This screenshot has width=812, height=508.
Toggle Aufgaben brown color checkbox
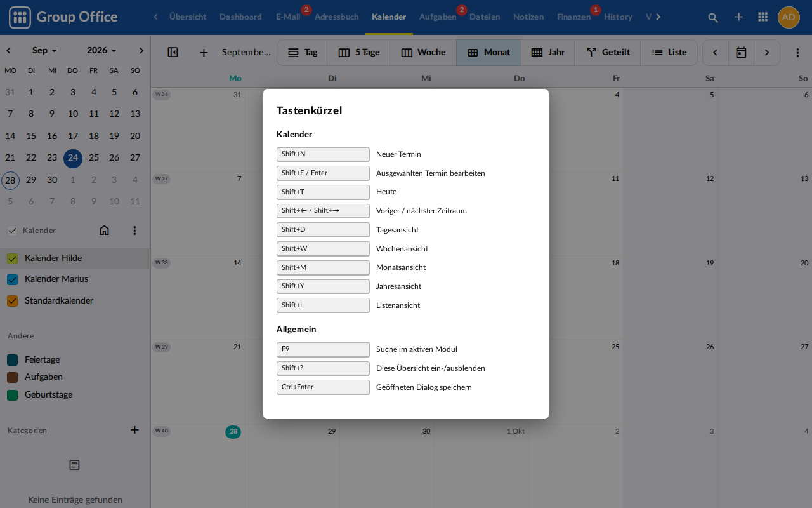[12, 377]
